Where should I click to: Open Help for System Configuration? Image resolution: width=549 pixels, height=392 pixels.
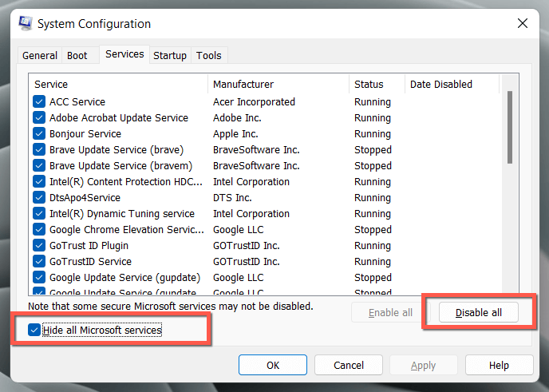click(x=499, y=365)
